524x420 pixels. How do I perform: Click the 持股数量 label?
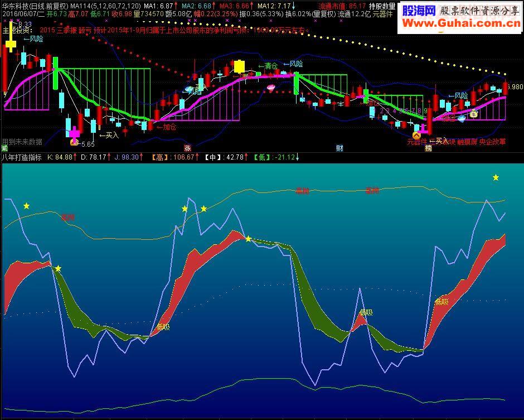(x=382, y=6)
